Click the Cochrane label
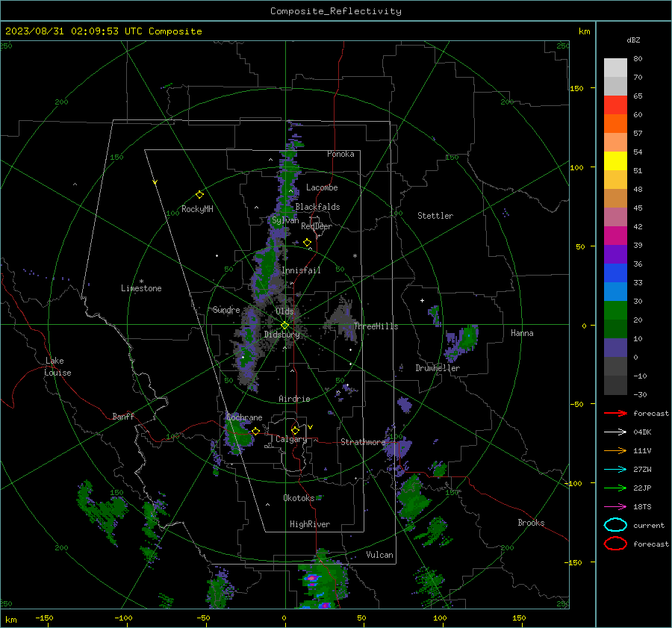 [x=244, y=417]
